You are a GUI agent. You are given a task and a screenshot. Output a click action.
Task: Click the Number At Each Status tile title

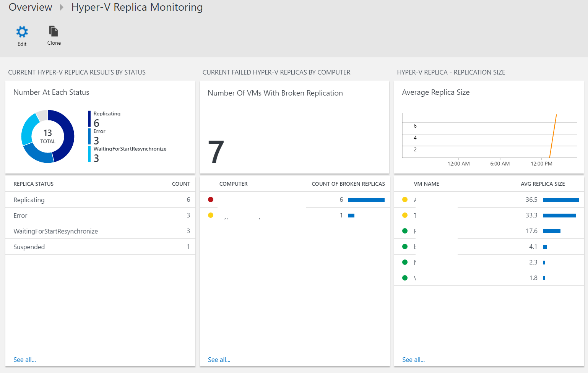(x=51, y=92)
